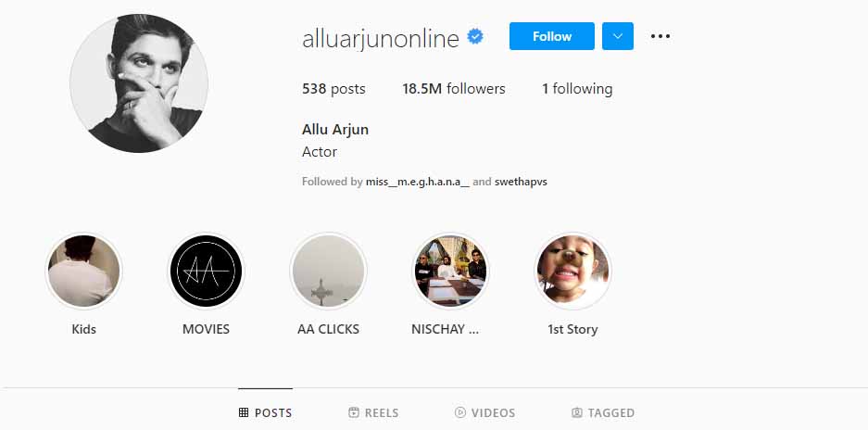Open the NISCHAY story highlight
The width and height of the screenshot is (868, 430).
click(x=450, y=271)
